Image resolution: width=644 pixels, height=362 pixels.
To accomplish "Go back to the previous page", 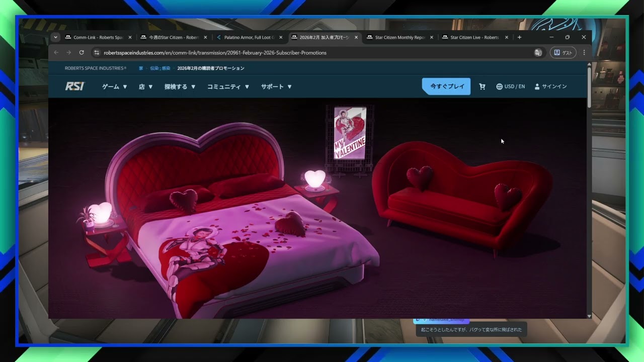I will [56, 52].
